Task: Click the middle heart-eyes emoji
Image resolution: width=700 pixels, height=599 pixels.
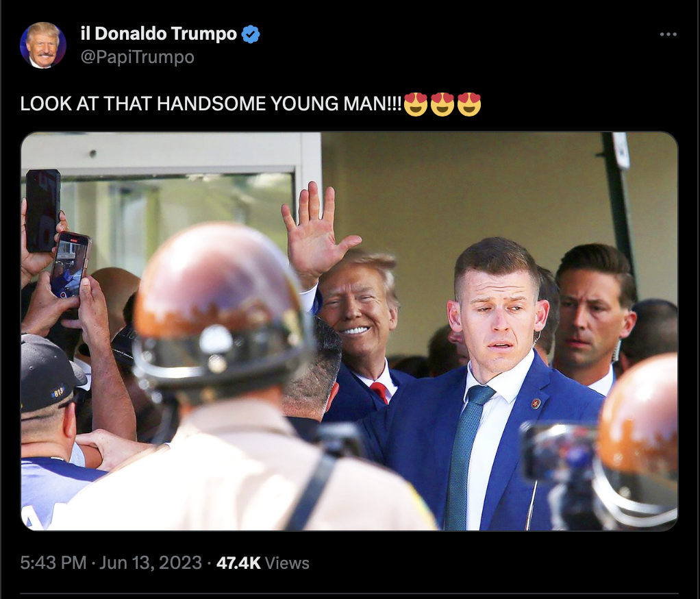Action: (442, 104)
